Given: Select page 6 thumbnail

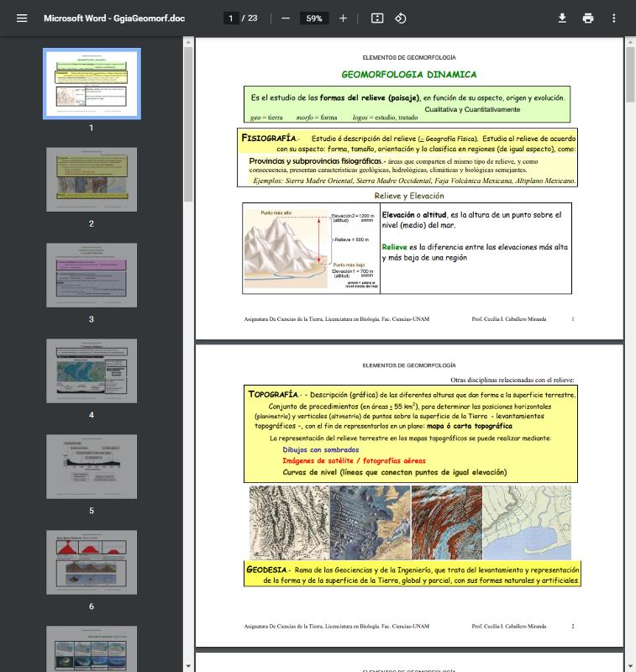Looking at the screenshot, I should pos(92,562).
